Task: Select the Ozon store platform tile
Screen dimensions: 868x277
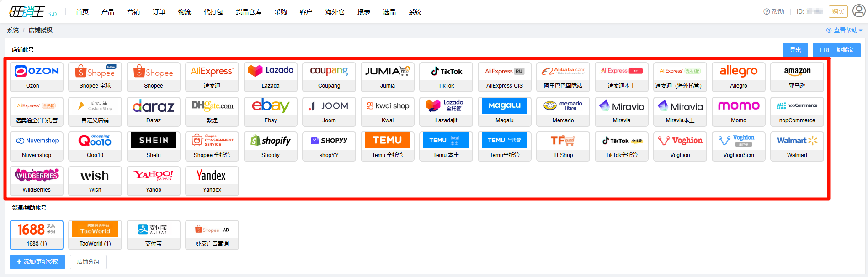Action: [x=37, y=77]
